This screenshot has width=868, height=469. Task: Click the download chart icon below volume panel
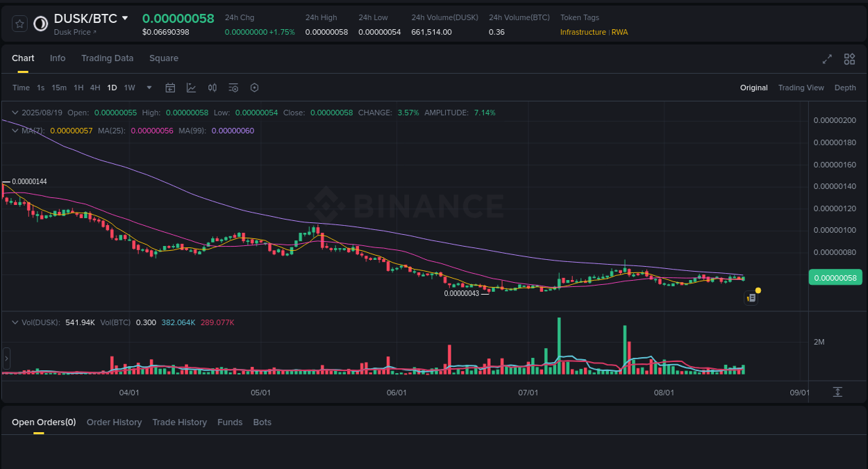(x=837, y=392)
